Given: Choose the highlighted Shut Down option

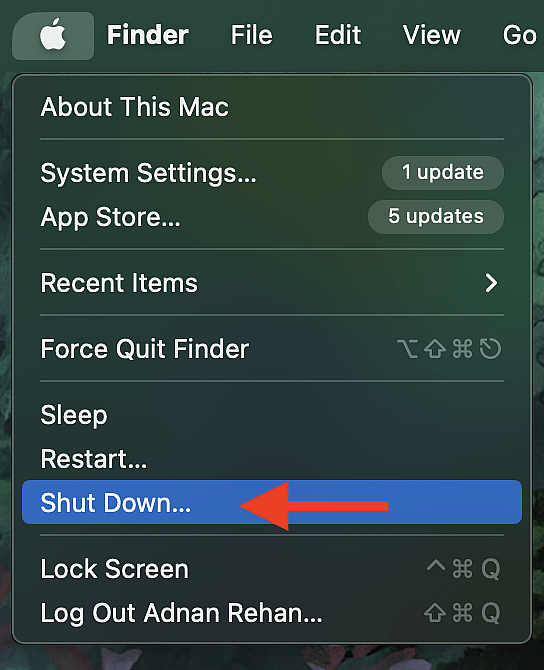Looking at the screenshot, I should pyautogui.click(x=272, y=502).
